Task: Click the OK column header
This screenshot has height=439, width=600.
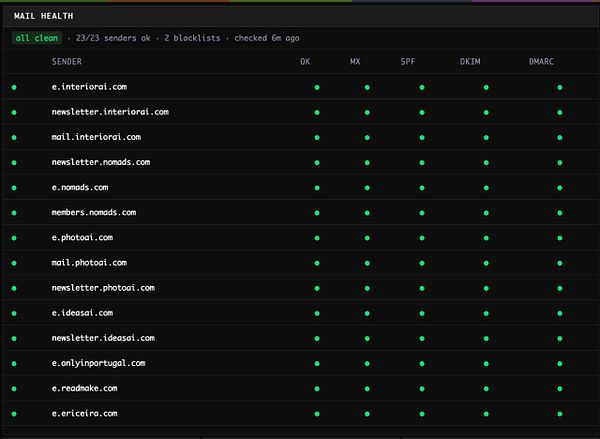Action: (305, 62)
